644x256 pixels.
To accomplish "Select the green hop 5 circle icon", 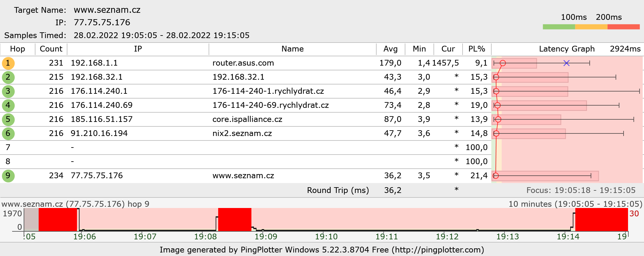I will tap(8, 119).
